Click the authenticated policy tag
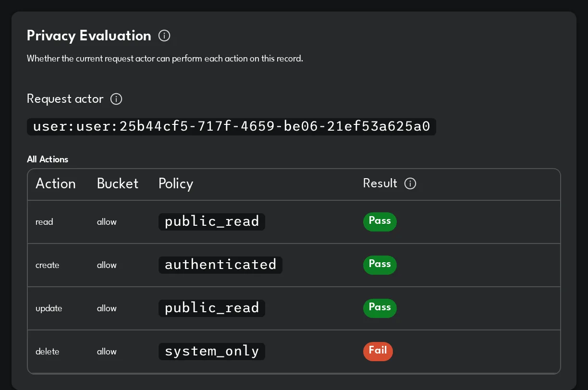The height and width of the screenshot is (390, 588). pyautogui.click(x=220, y=265)
